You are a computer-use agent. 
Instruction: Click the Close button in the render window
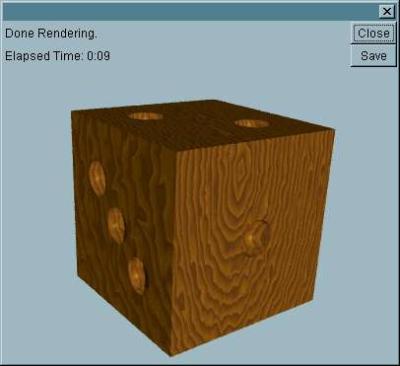coord(373,33)
